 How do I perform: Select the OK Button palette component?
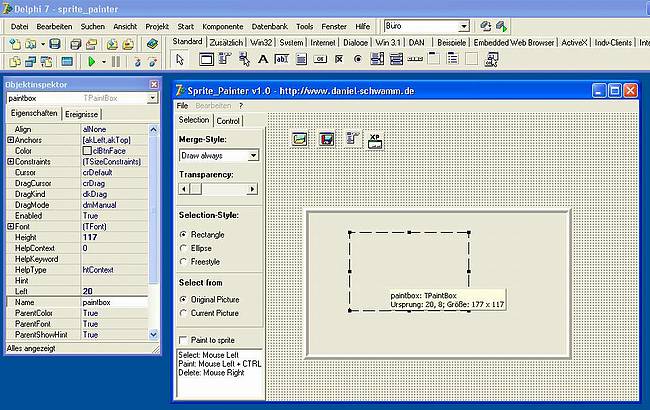(320, 59)
